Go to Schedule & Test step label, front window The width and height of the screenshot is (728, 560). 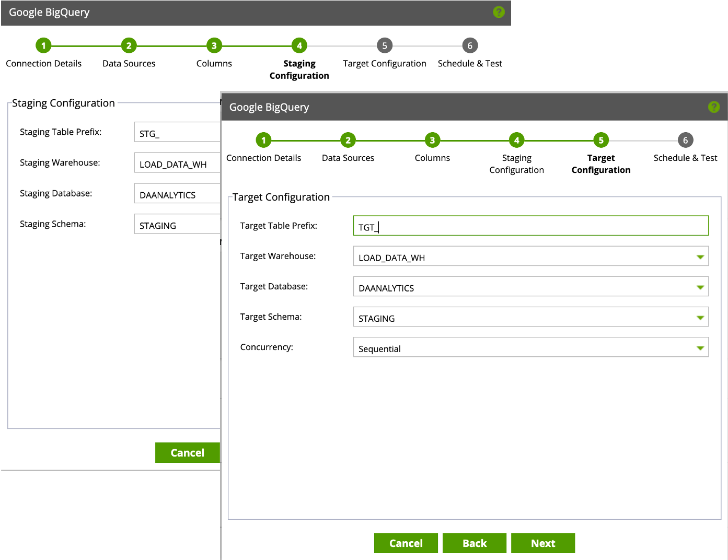click(x=686, y=158)
